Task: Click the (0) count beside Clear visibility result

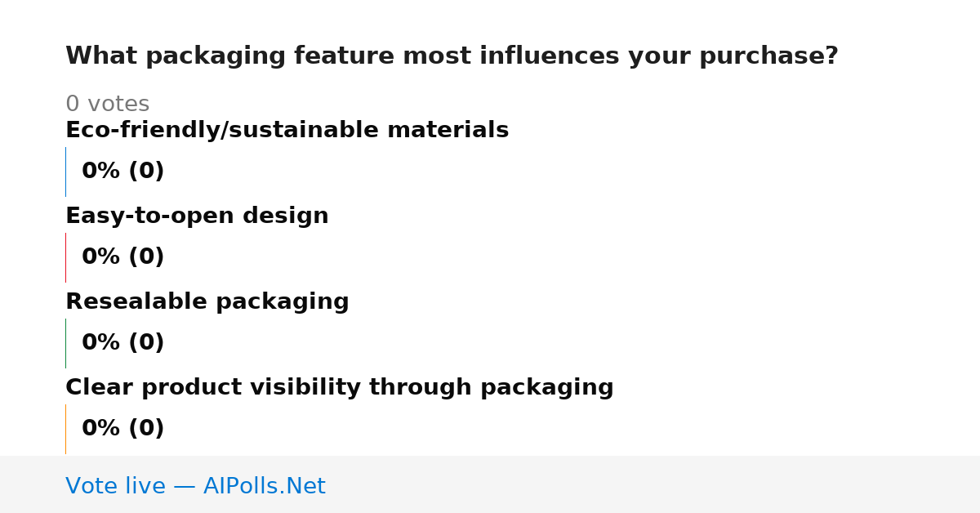Action: click(x=146, y=429)
